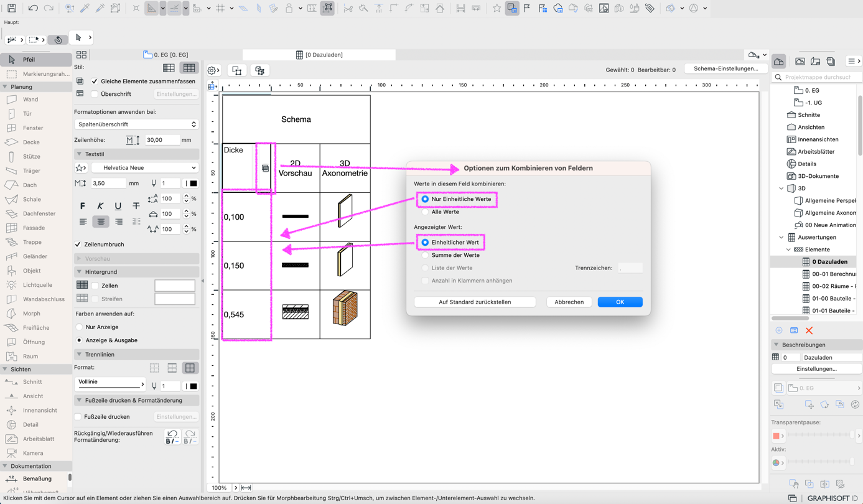Screen dimensions: 863x504
Task: Click the Favorites star toolbar icon
Action: [x=497, y=8]
